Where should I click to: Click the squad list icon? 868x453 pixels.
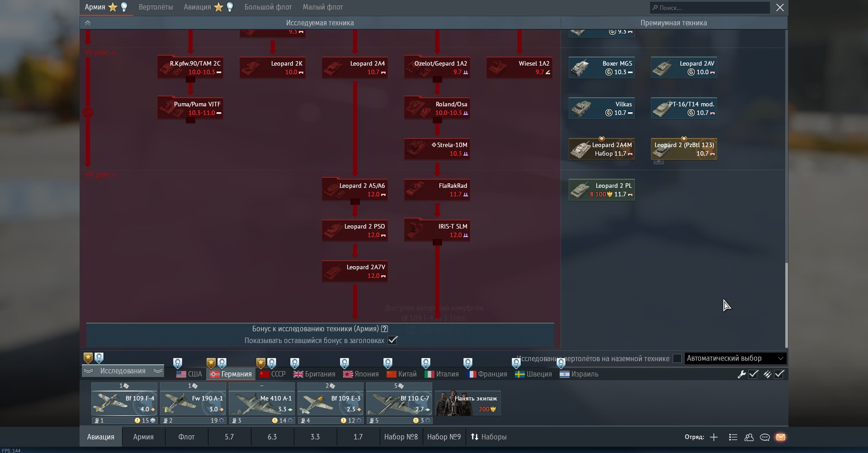[733, 437]
